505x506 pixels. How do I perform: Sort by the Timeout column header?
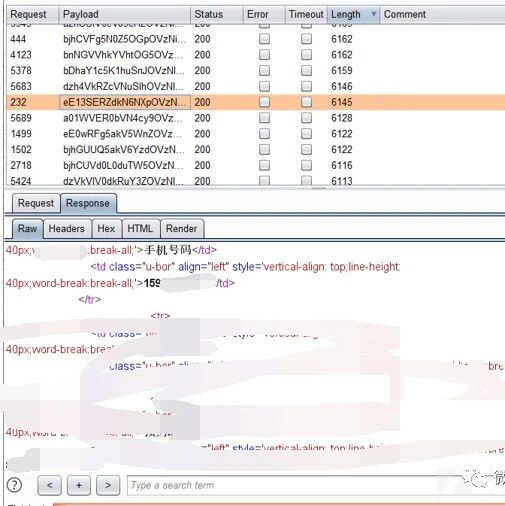coord(306,14)
